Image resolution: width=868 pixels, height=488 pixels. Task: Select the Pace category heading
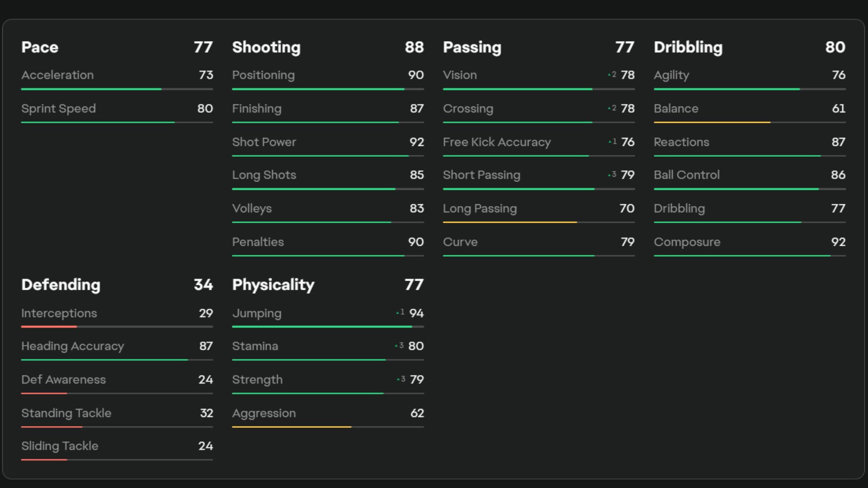click(x=40, y=47)
